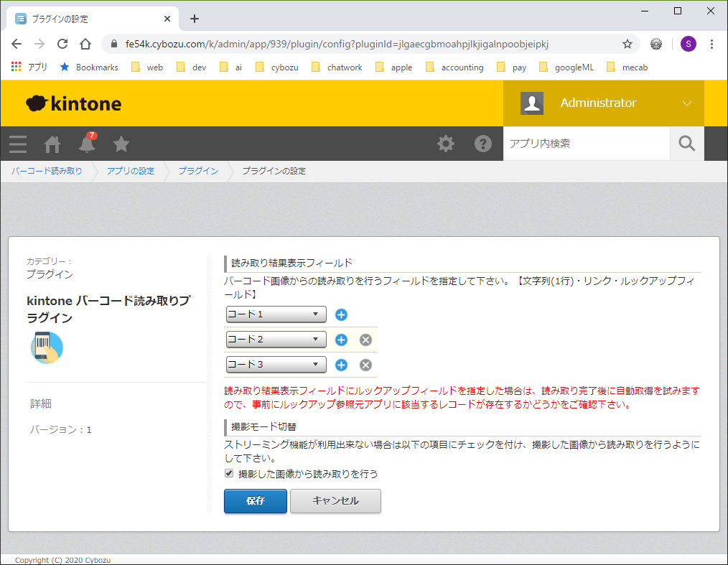Image resolution: width=728 pixels, height=565 pixels.
Task: Open the アプリ apps grid shortcut
Action: pyautogui.click(x=29, y=67)
